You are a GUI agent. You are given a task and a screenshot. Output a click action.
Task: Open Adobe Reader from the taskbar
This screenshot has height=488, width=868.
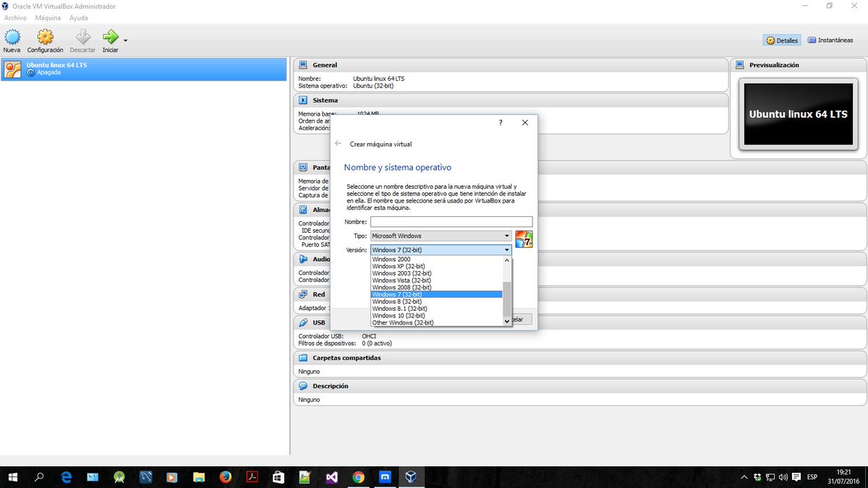coord(252,477)
